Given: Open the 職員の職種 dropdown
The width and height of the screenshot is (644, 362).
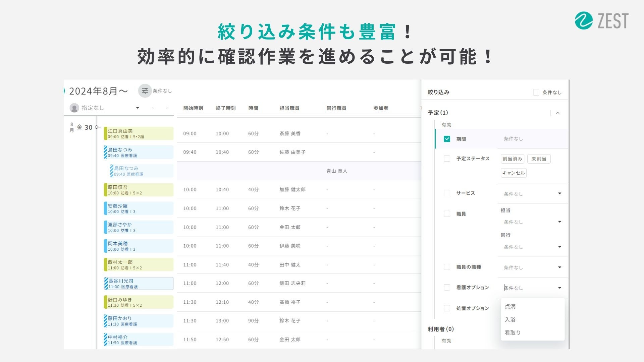Looking at the screenshot, I should pos(559,267).
